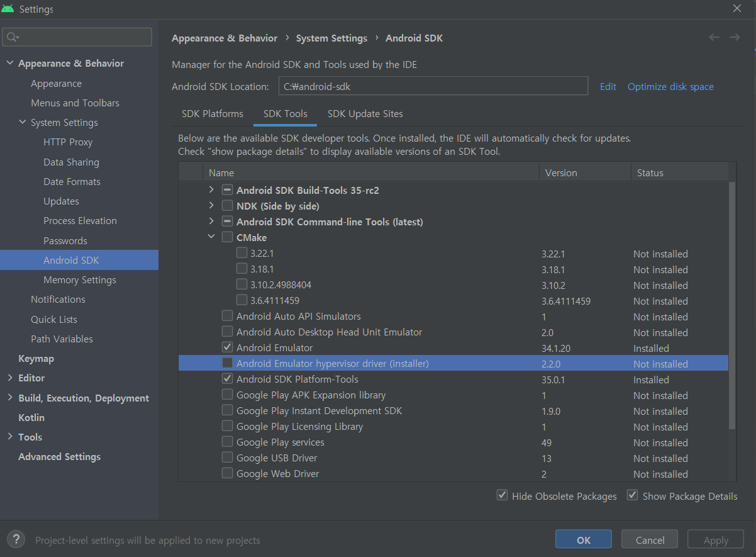This screenshot has width=756, height=557.
Task: Sort by the Status column header
Action: [x=679, y=172]
